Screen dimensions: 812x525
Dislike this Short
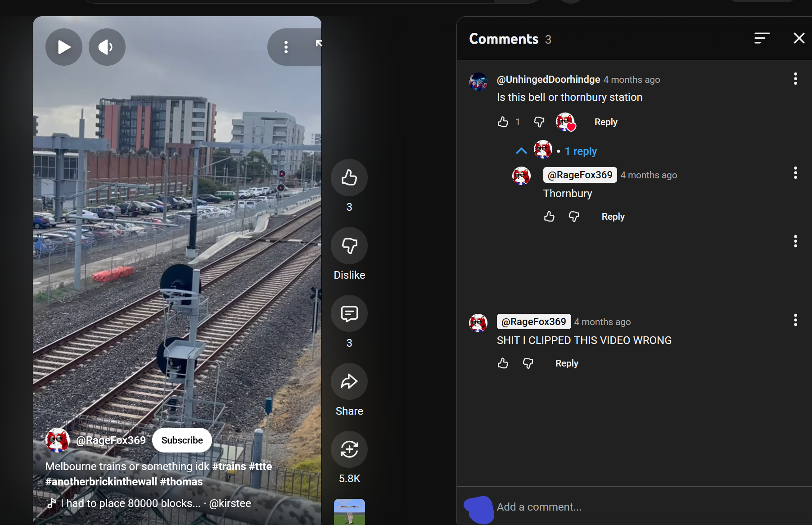click(349, 246)
